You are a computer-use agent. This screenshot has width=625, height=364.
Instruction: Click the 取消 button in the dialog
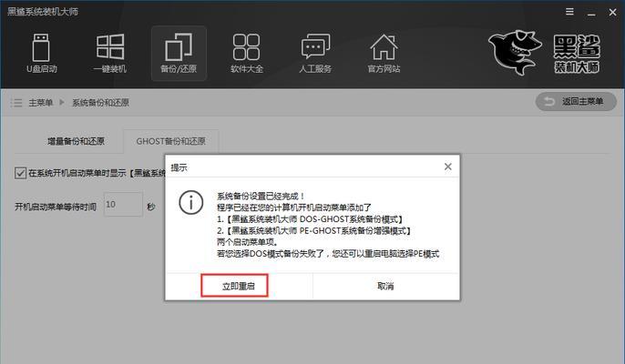pos(385,286)
